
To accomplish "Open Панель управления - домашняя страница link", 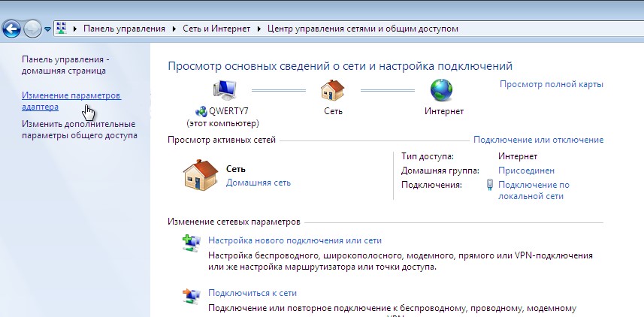I will click(65, 65).
